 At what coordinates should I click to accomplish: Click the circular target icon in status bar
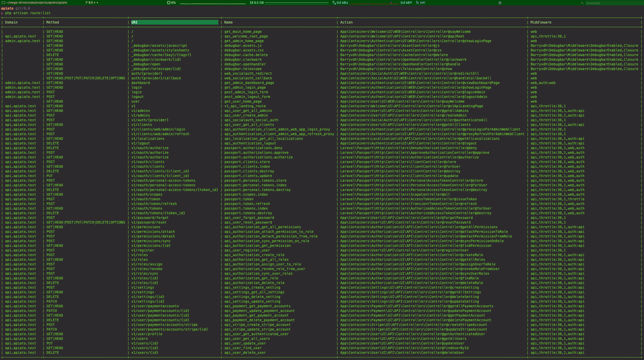coord(500,3)
